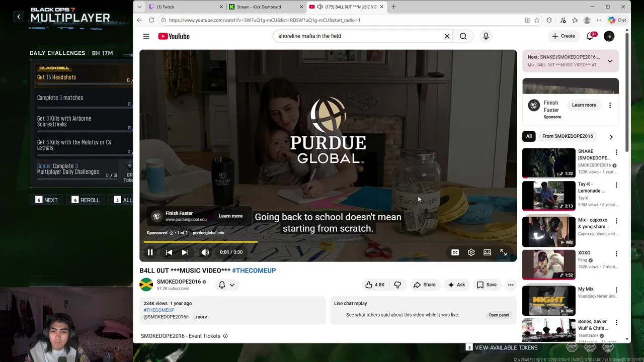Open the browser tab search dropdown
Viewport: 644px width, 362px height.
139,7
